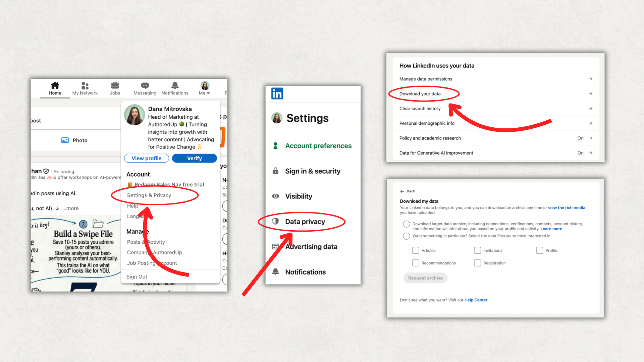Viewport: 644px width, 362px height.
Task: Check the Recommendations checkbox
Action: 416,263
